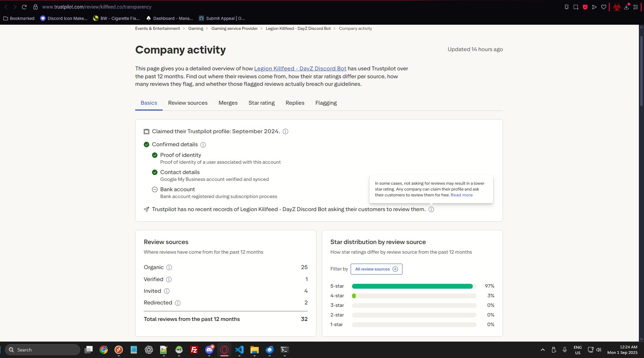Open network settings in the system tray

pyautogui.click(x=590, y=350)
